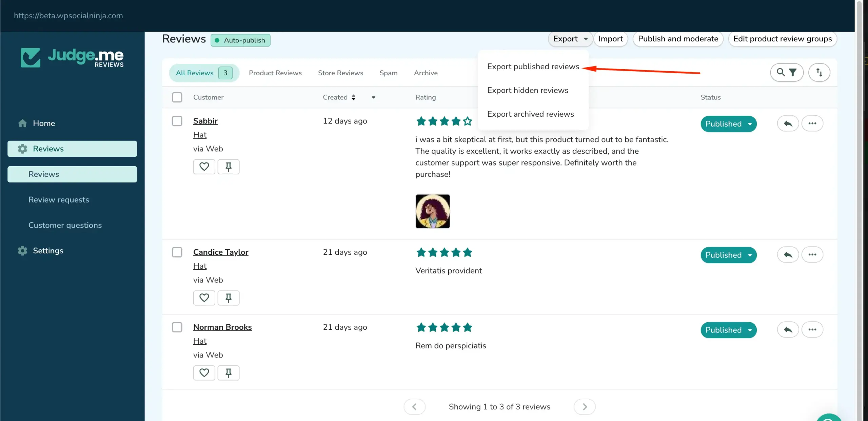Click the Home icon in sidebar
Screen dimensions: 868x421
(23, 123)
